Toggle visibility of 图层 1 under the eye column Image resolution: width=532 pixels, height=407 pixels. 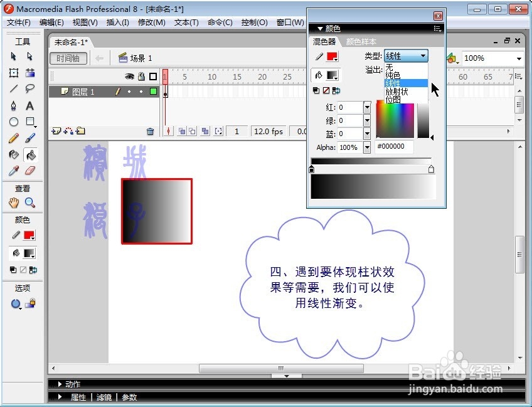tap(129, 92)
